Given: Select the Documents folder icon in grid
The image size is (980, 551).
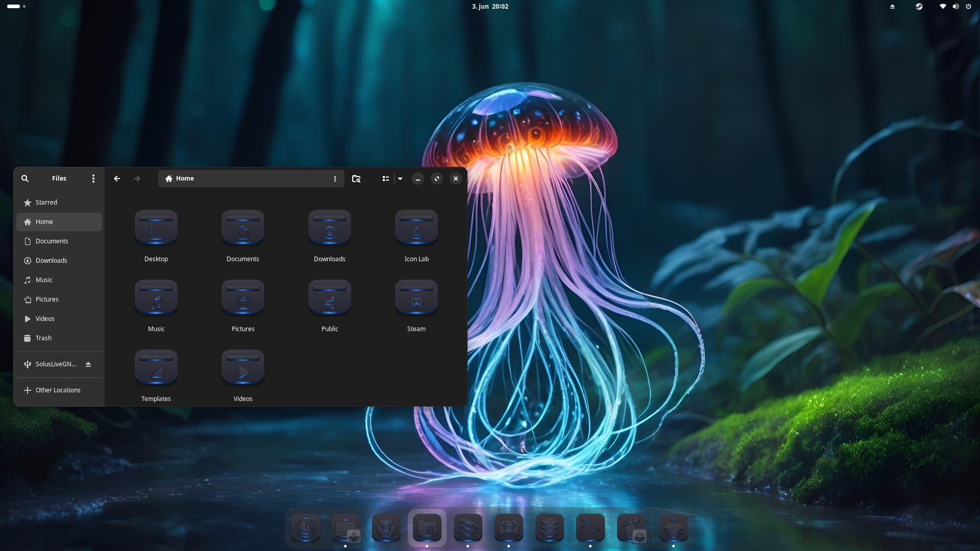Looking at the screenshot, I should [x=243, y=227].
